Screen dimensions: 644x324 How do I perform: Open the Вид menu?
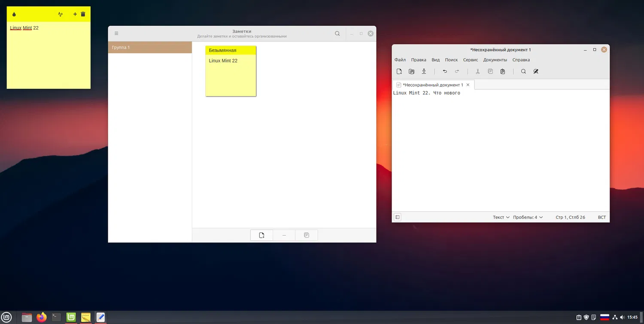(436, 60)
